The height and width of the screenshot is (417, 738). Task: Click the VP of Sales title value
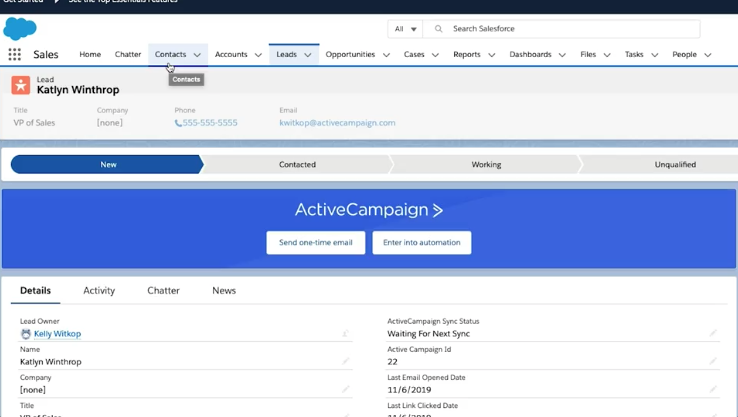click(x=34, y=123)
